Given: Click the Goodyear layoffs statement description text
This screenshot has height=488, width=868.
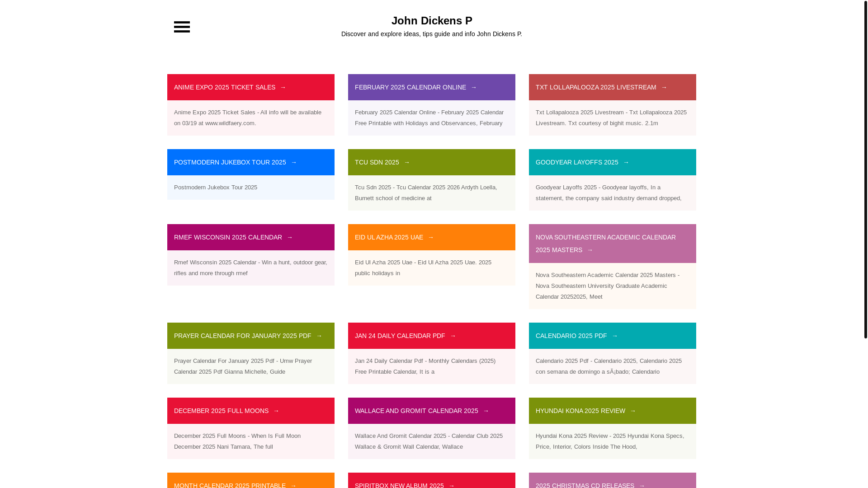Looking at the screenshot, I should coord(609,193).
